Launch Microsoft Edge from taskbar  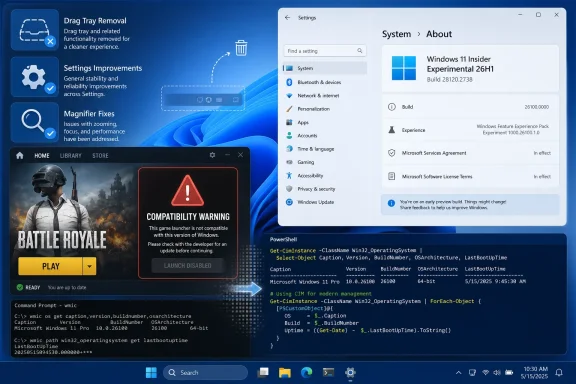pyautogui.click(x=306, y=373)
